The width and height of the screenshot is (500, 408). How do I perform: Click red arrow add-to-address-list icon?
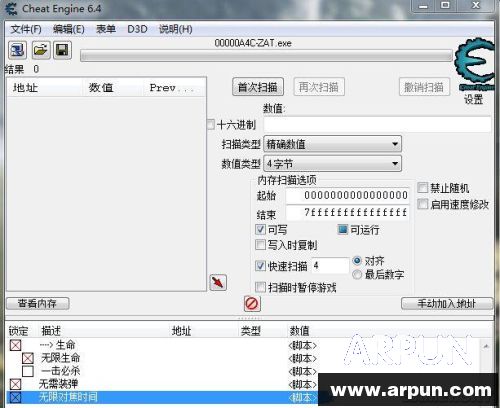coord(218,282)
